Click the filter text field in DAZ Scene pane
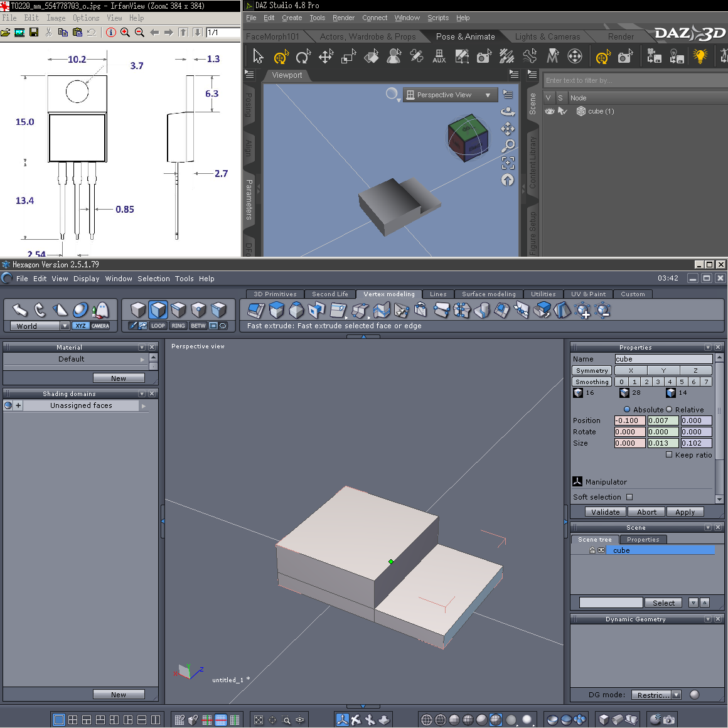Image resolution: width=728 pixels, height=728 pixels. pos(635,80)
